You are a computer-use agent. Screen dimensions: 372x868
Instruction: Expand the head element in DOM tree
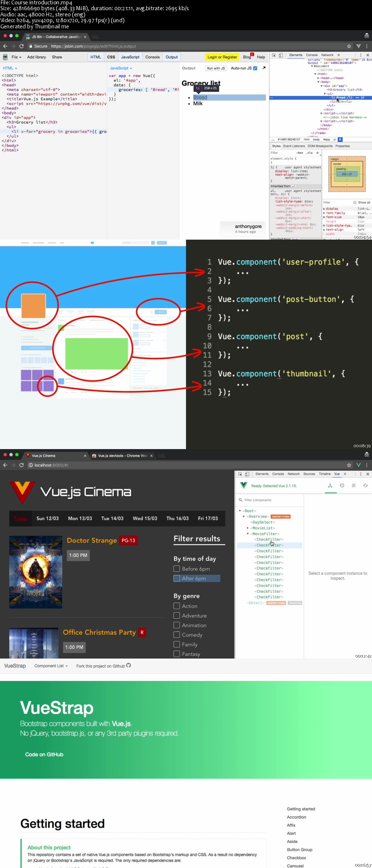tap(319, 78)
